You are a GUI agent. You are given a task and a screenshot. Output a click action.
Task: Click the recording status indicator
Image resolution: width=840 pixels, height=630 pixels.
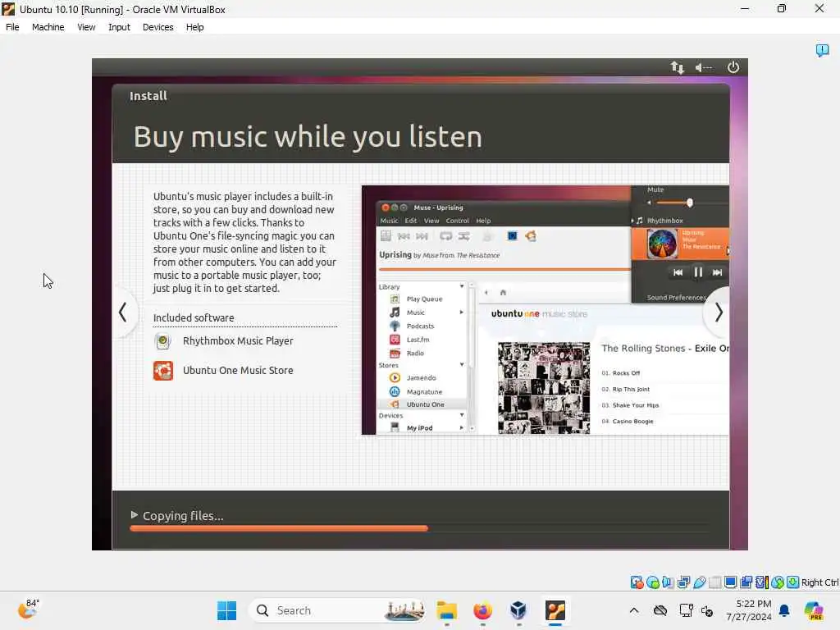[x=746, y=582]
